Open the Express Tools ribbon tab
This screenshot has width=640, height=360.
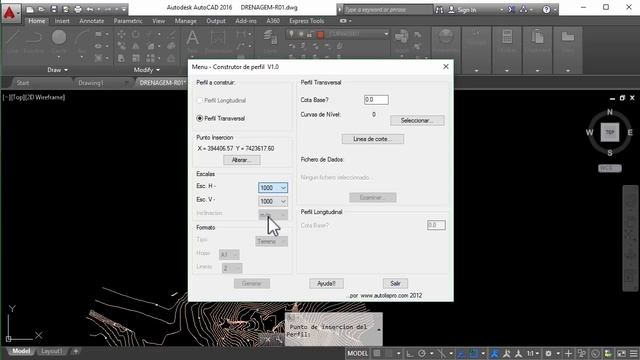[307, 21]
